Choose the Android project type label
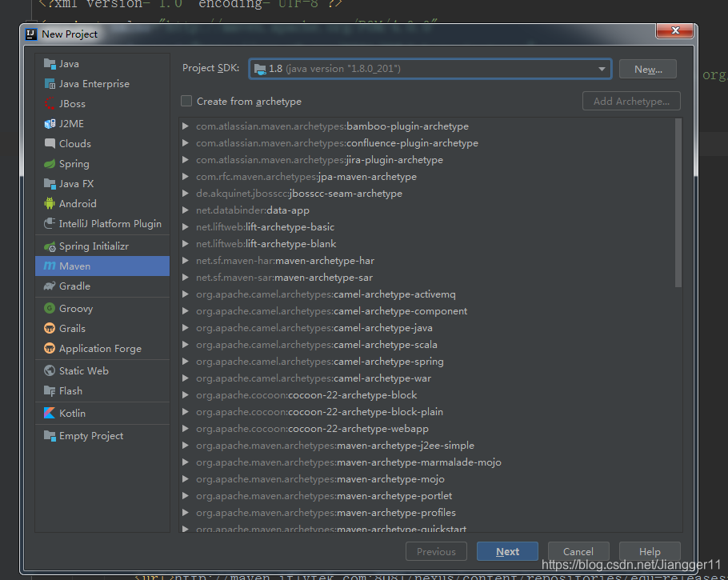Screen dimensions: 728x580 (78, 203)
